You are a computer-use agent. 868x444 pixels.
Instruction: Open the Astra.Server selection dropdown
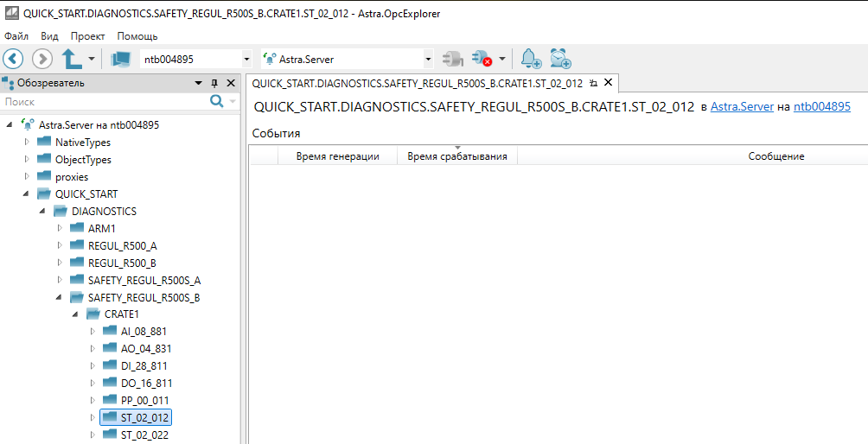(x=428, y=60)
